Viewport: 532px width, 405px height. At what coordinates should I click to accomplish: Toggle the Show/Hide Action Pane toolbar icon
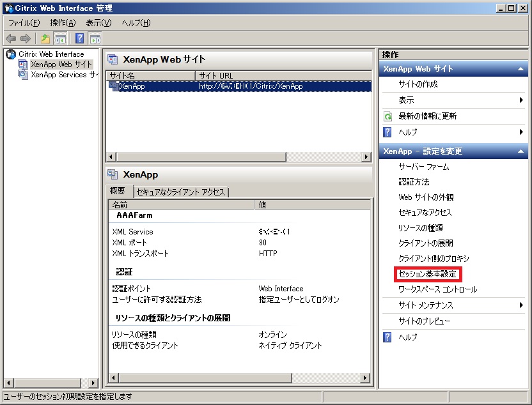[95, 38]
